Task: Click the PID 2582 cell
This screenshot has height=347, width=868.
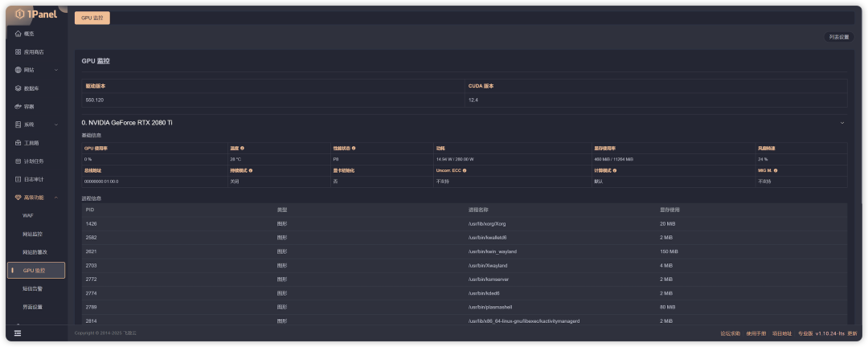Action: (x=92, y=238)
